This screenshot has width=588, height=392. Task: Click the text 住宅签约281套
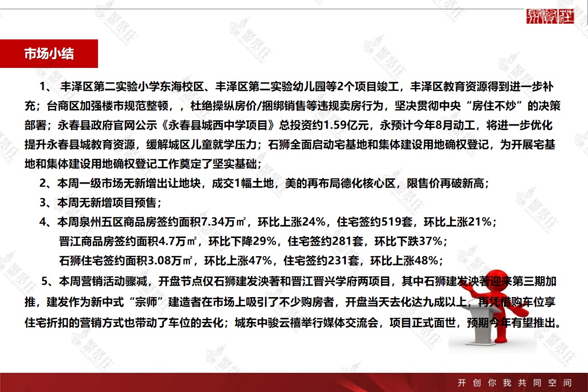point(326,241)
